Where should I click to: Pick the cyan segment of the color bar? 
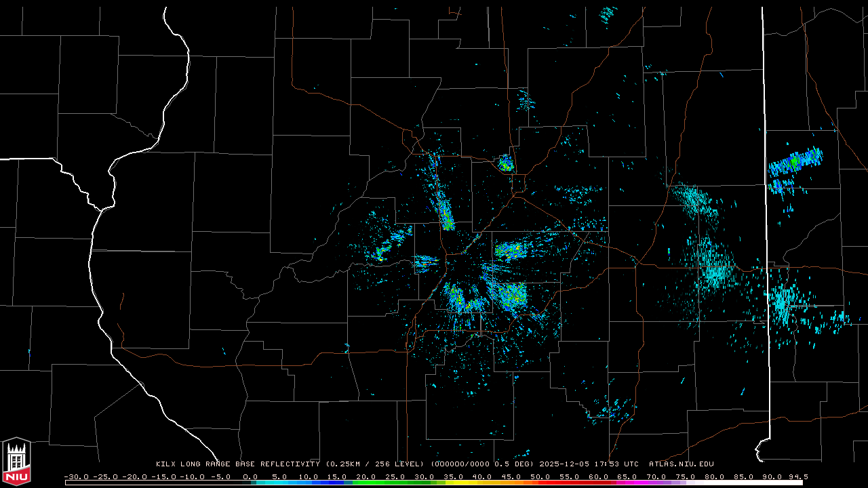278,483
